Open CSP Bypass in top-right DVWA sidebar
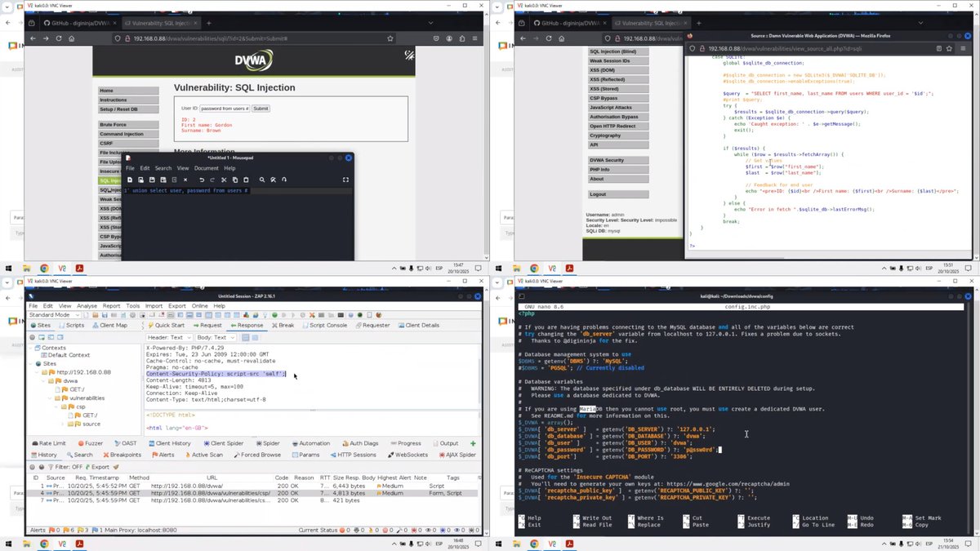This screenshot has height=551, width=980. 618,98
